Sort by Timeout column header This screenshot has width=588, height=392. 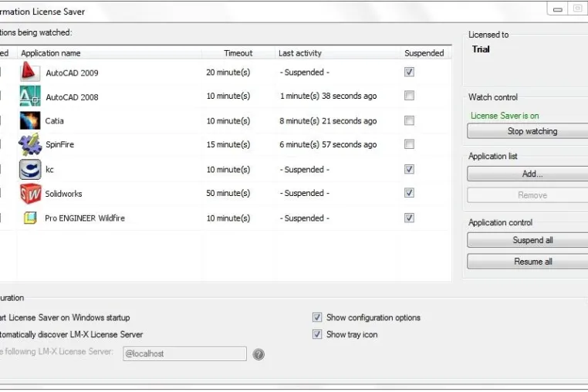coord(238,53)
